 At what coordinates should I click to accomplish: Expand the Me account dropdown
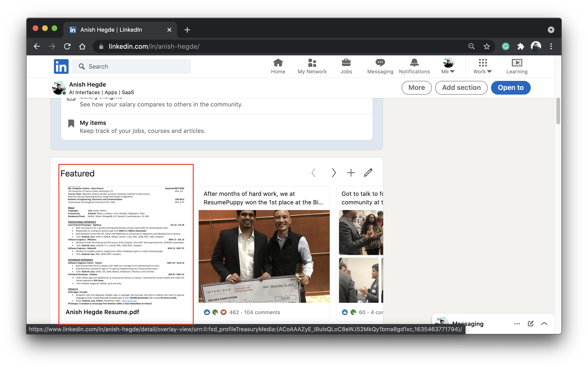pyautogui.click(x=448, y=66)
